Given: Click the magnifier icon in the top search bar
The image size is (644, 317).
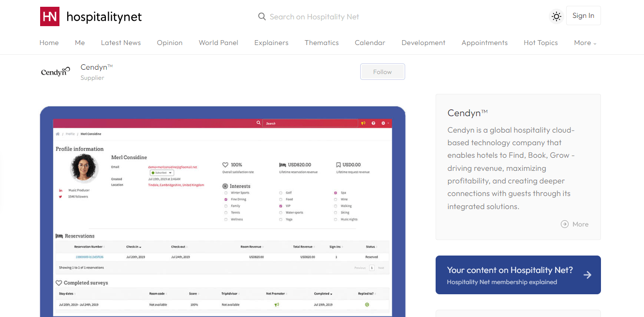Looking at the screenshot, I should point(262,16).
